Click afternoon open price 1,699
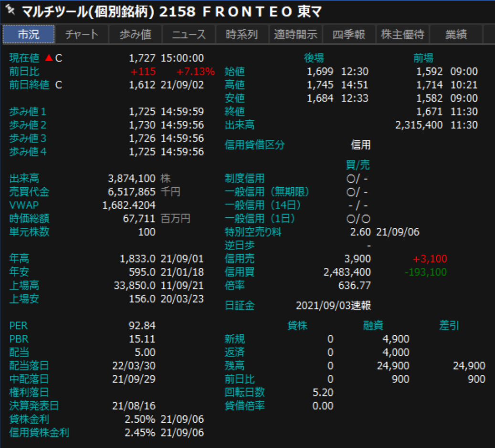The image size is (495, 448). [x=320, y=71]
